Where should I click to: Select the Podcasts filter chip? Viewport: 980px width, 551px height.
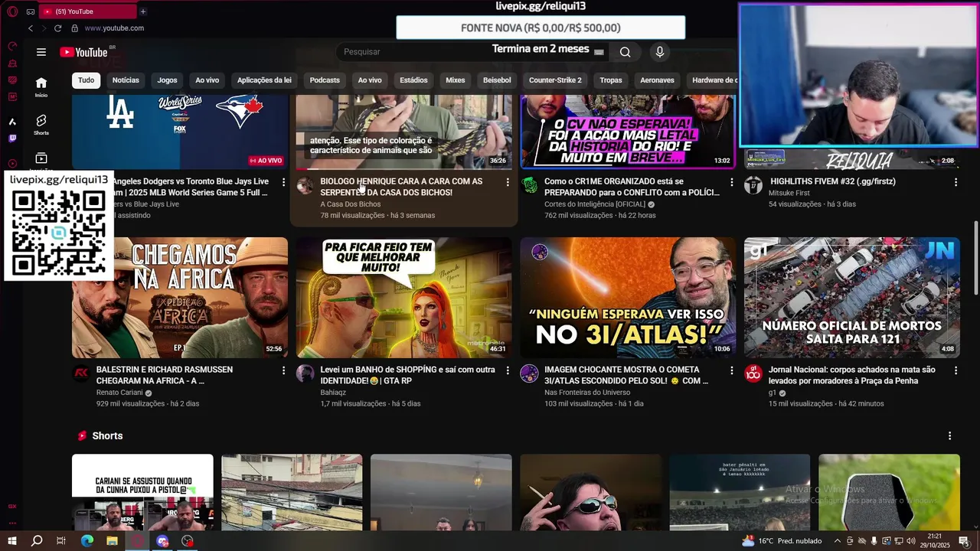pos(325,80)
